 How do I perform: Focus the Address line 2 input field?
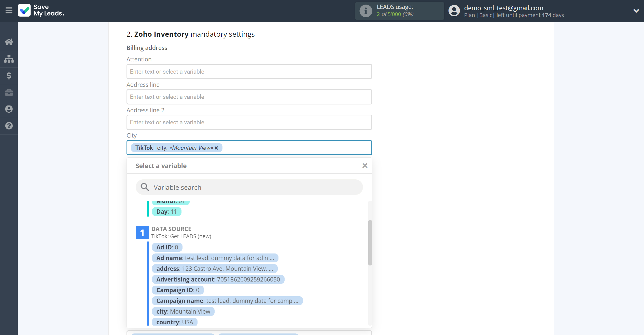249,122
